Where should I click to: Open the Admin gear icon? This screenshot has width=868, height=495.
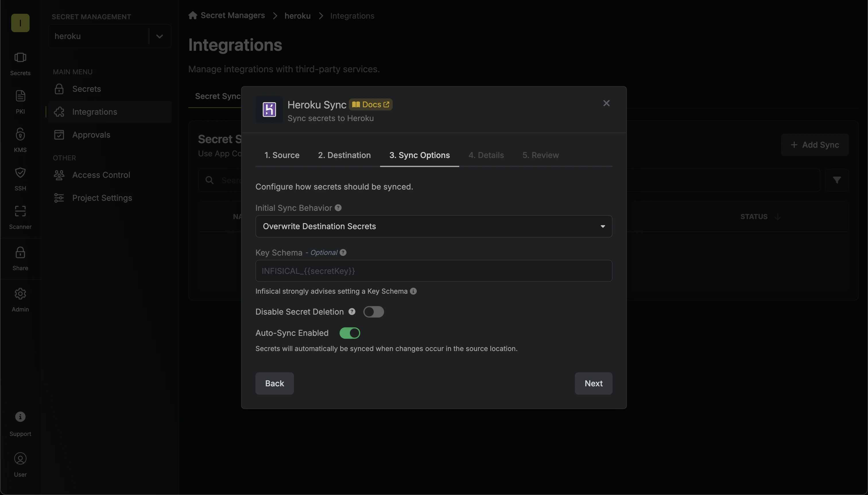(x=20, y=294)
